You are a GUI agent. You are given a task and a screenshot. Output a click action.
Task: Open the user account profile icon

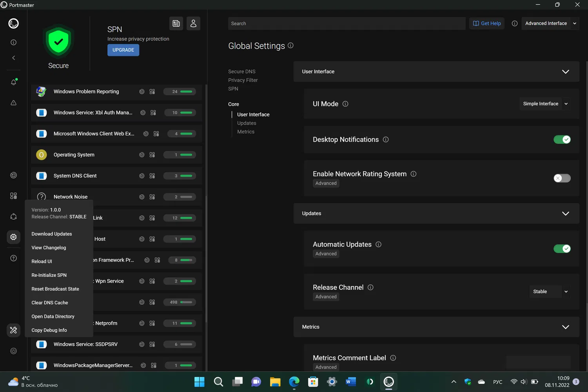pos(193,24)
